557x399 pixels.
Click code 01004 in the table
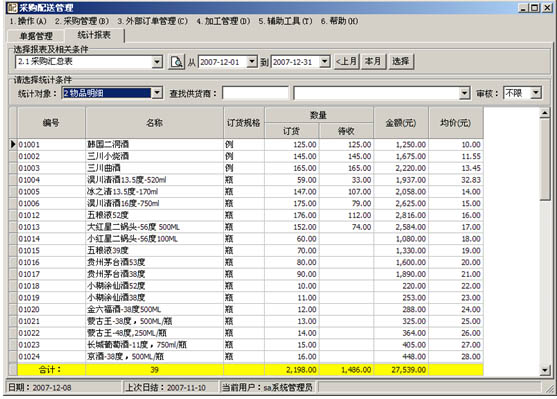tap(29, 180)
